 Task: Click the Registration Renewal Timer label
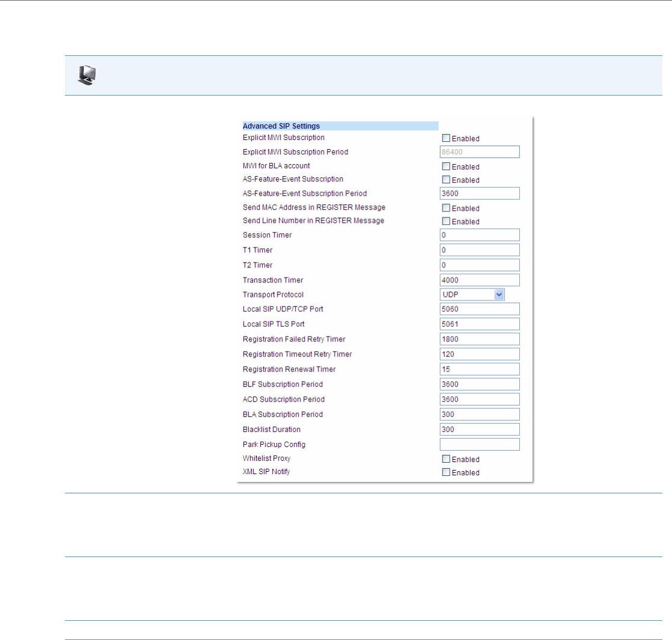(289, 369)
